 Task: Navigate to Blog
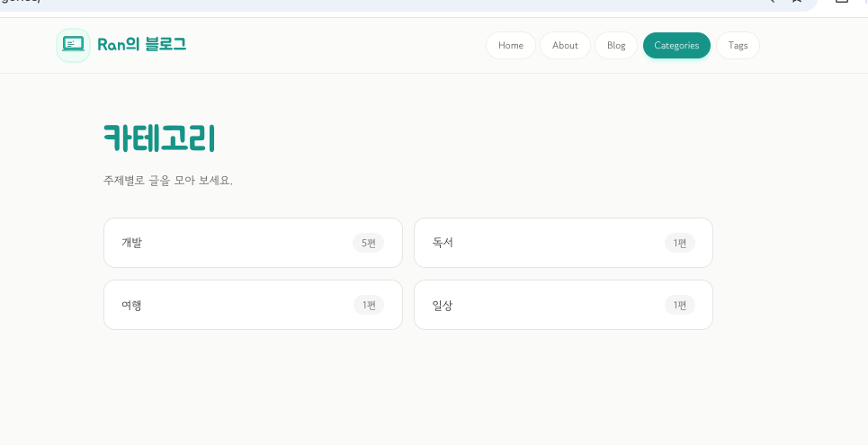(615, 45)
